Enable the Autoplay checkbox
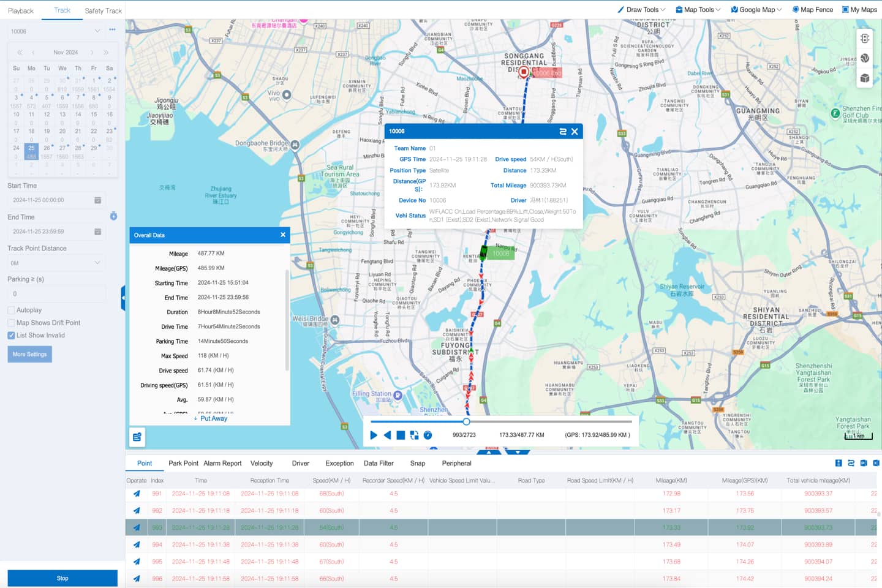Image resolution: width=882 pixels, height=588 pixels. point(11,311)
